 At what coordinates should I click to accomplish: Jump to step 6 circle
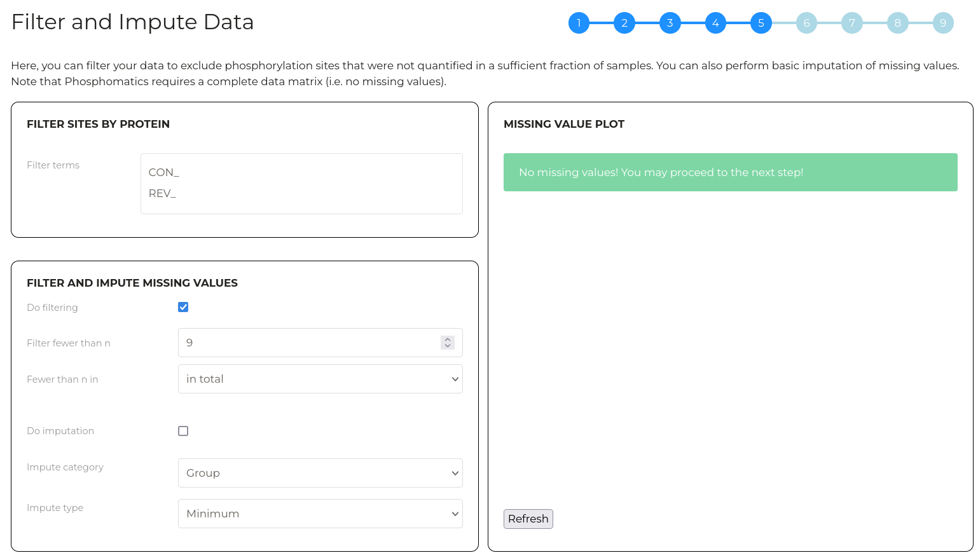pyautogui.click(x=806, y=23)
